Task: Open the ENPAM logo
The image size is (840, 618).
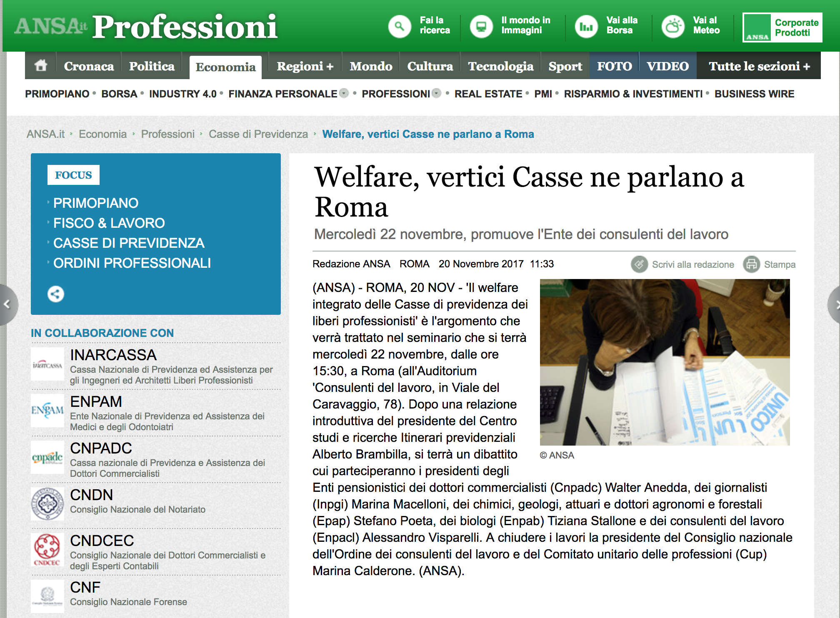Action: [x=47, y=411]
